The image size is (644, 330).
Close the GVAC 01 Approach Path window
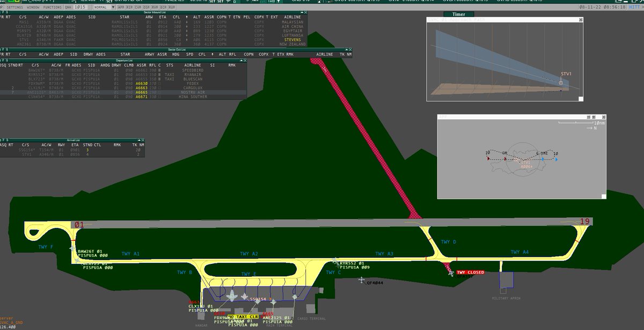coord(581,19)
